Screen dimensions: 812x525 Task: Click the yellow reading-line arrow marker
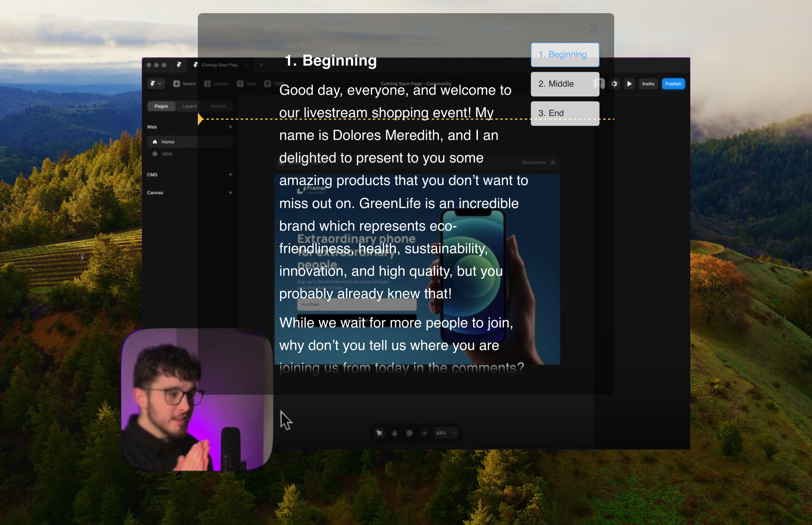pos(201,119)
